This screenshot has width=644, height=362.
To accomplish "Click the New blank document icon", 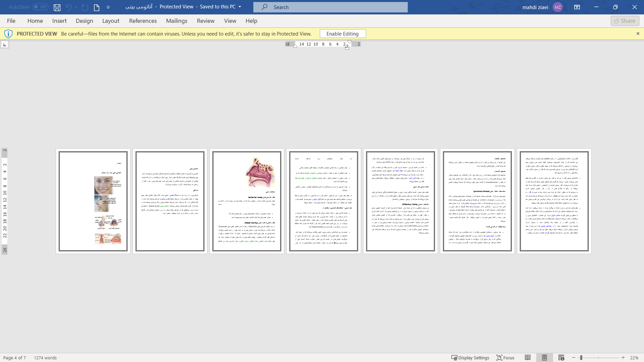I will [97, 7].
